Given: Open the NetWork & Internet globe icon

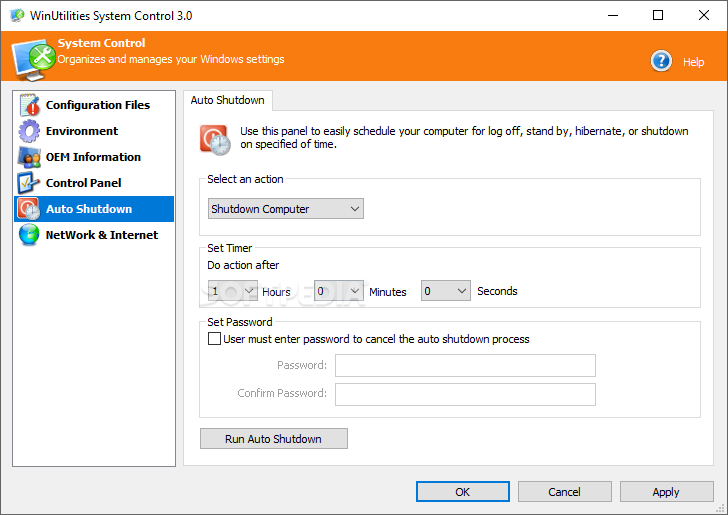Looking at the screenshot, I should [x=29, y=235].
